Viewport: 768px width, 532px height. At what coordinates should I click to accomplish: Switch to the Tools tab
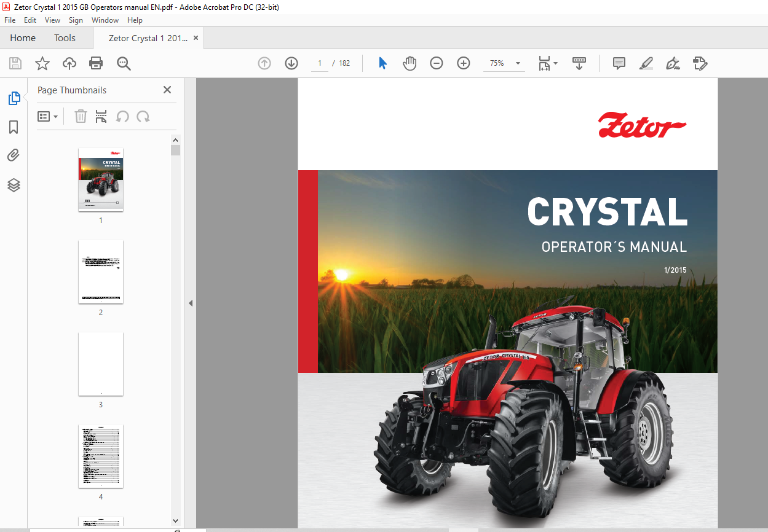click(x=65, y=38)
